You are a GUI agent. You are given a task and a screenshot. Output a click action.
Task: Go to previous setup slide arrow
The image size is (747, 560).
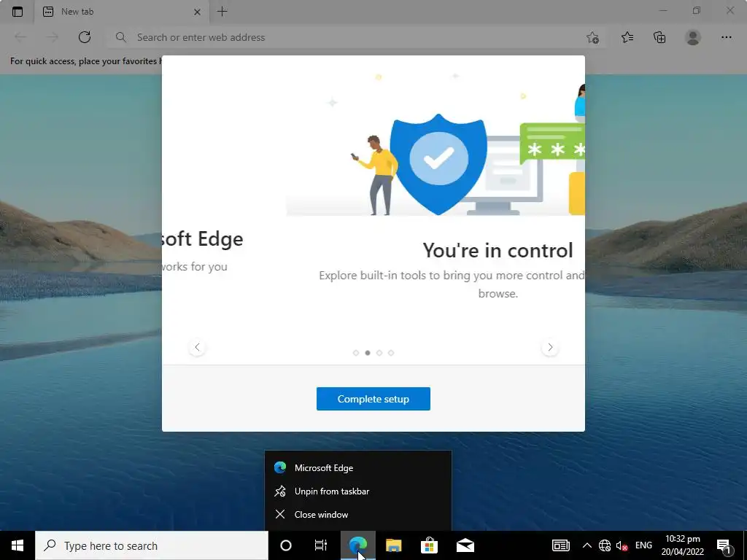tap(197, 347)
